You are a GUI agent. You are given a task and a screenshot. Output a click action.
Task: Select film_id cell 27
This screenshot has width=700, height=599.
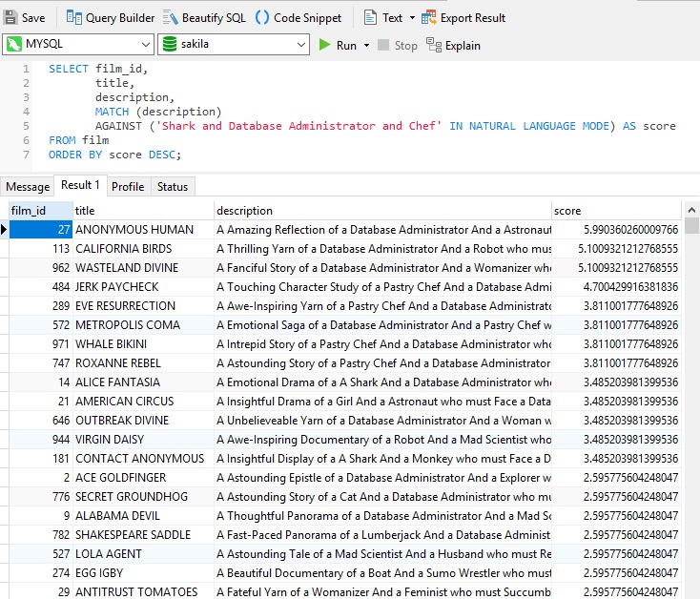(41, 230)
